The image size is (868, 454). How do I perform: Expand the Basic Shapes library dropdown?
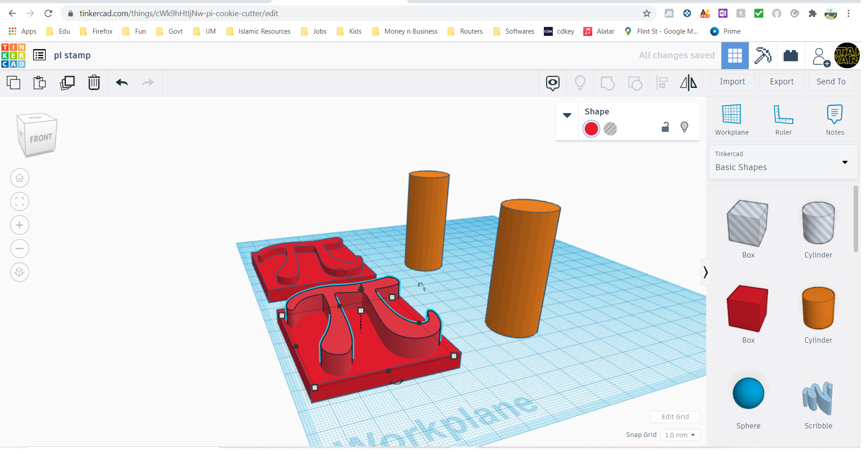coord(845,162)
